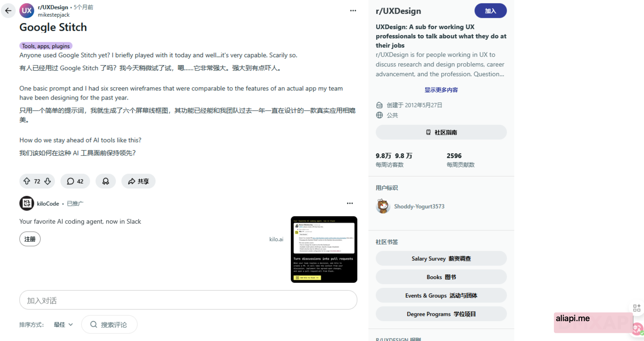This screenshot has width=644, height=341.
Task: Click the Google Stitch post title
Action: tap(53, 27)
